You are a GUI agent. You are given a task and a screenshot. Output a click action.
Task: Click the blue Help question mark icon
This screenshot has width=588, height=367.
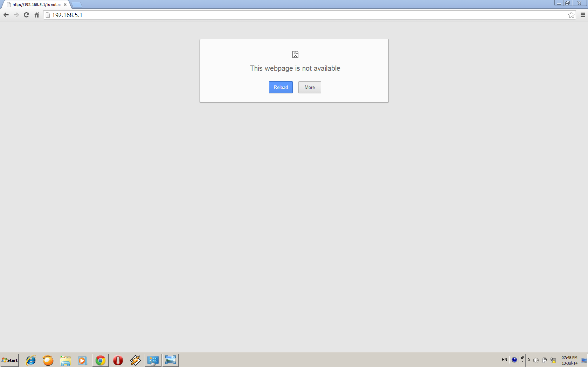(514, 360)
